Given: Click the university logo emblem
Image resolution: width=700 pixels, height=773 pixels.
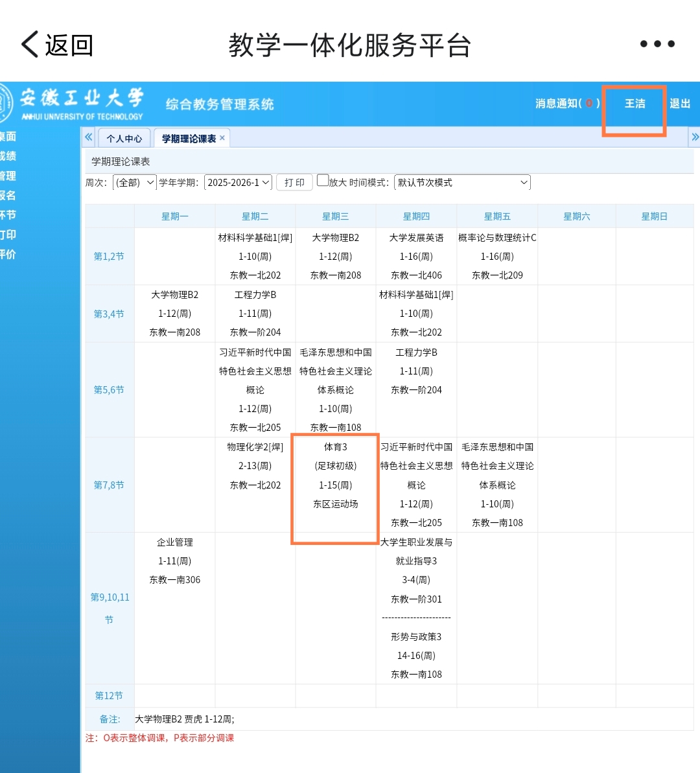Looking at the screenshot, I should 5,103.
